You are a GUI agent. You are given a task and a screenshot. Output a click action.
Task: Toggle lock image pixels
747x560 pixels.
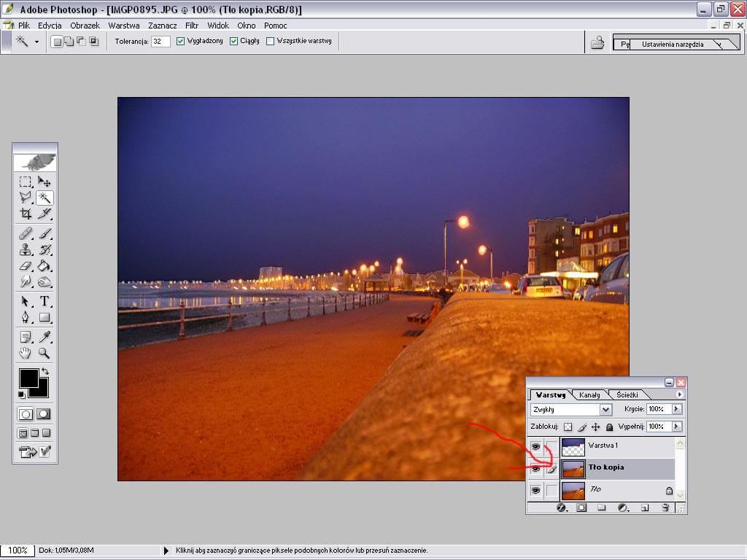click(x=581, y=427)
